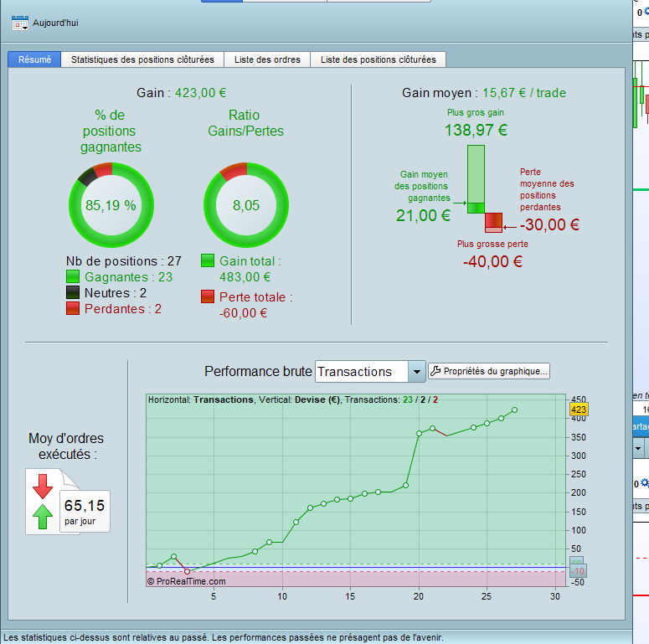This screenshot has height=644, width=649.
Task: Open Liste des positions clôturées tab
Action: pos(379,59)
